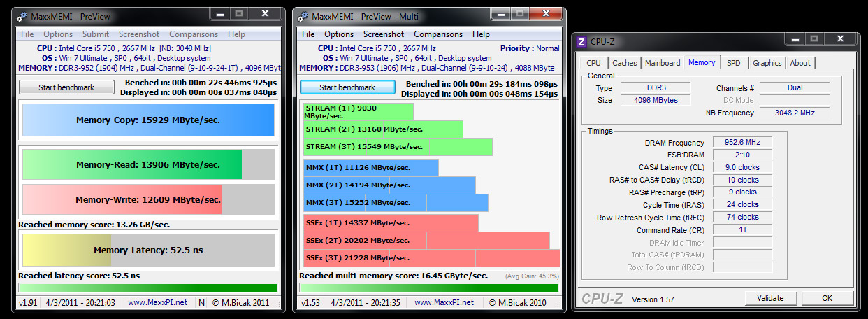Open File menu in PreView Multi window
868x319 pixels.
point(308,34)
